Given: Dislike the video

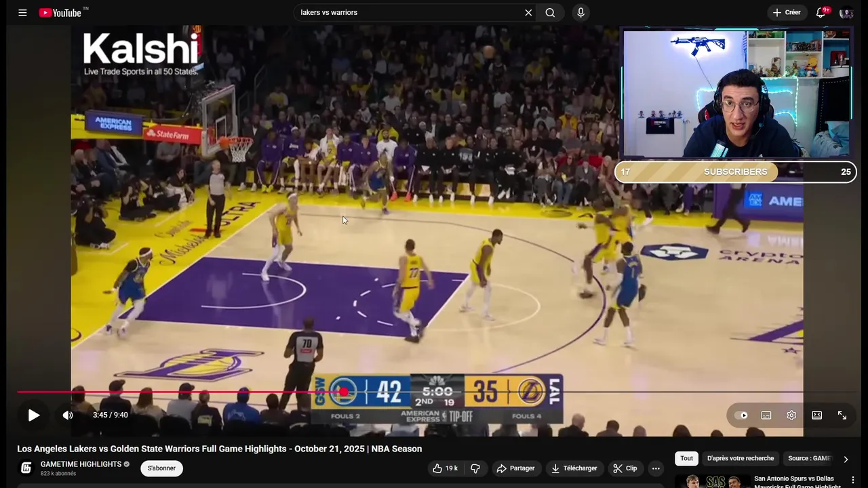Looking at the screenshot, I should pos(475,468).
